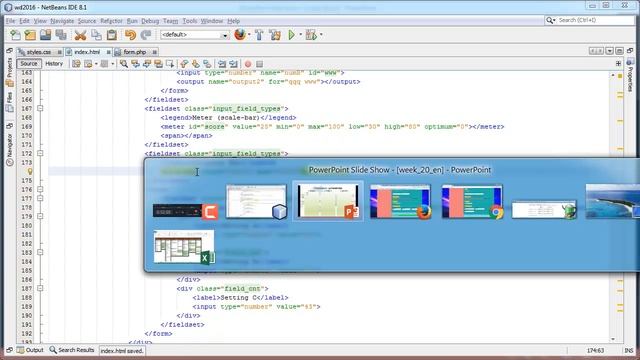Open the Debug Project dropdown arrow
The width and height of the screenshot is (640, 360).
[x=321, y=35]
